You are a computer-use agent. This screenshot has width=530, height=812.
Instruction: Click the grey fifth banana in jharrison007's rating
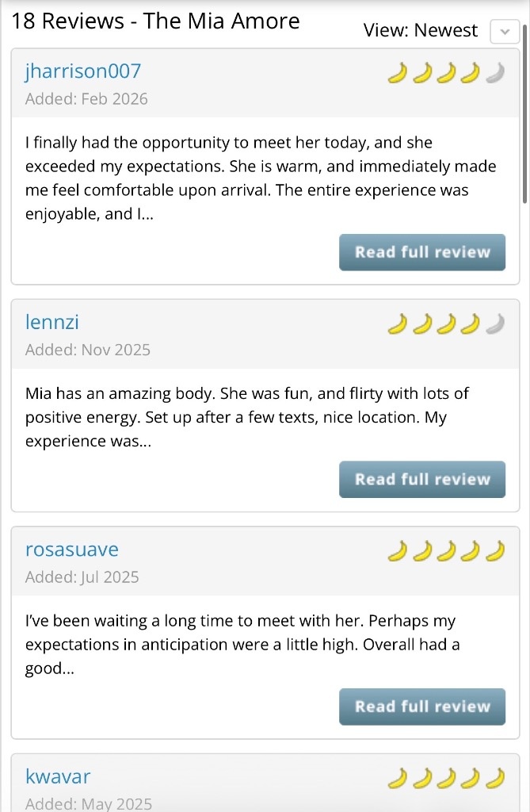(495, 74)
